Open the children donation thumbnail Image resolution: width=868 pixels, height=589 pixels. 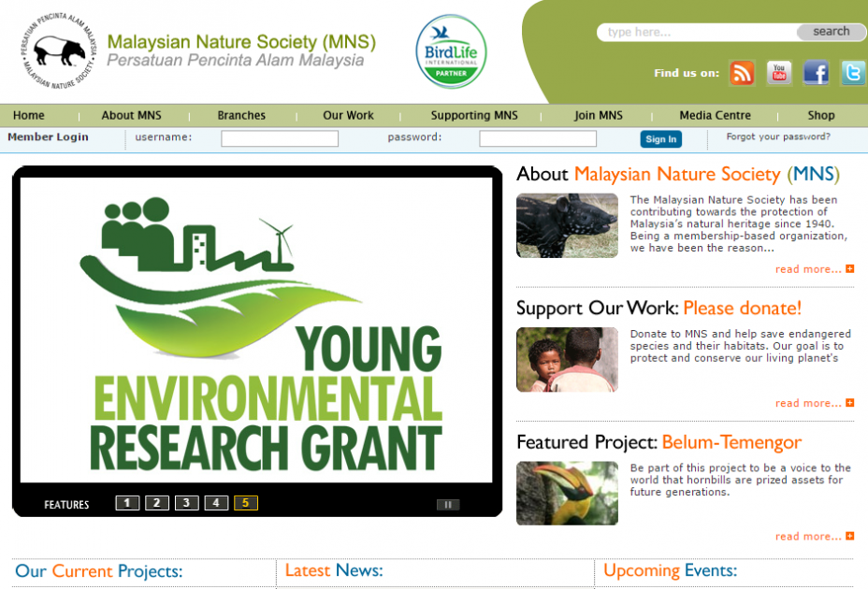tap(567, 359)
